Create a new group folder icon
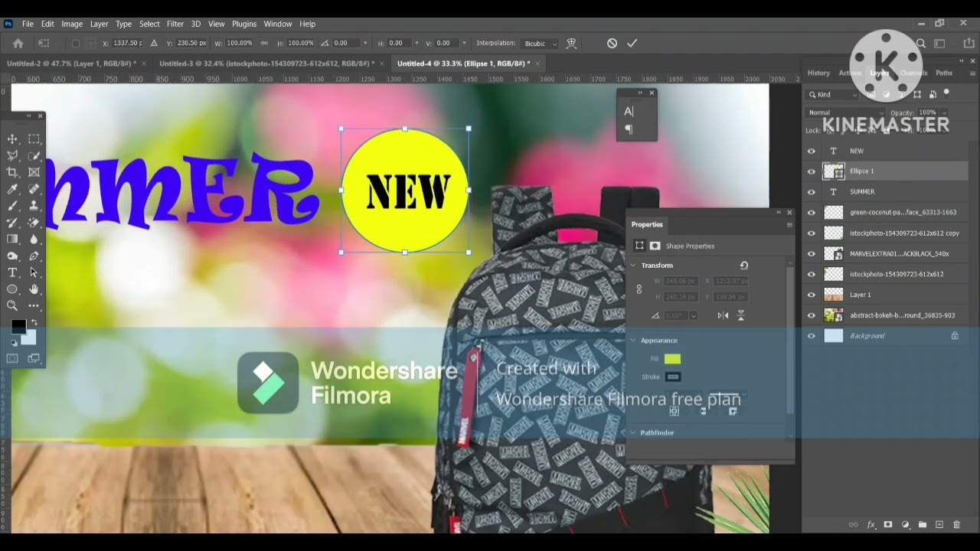The height and width of the screenshot is (551, 980). tap(922, 525)
